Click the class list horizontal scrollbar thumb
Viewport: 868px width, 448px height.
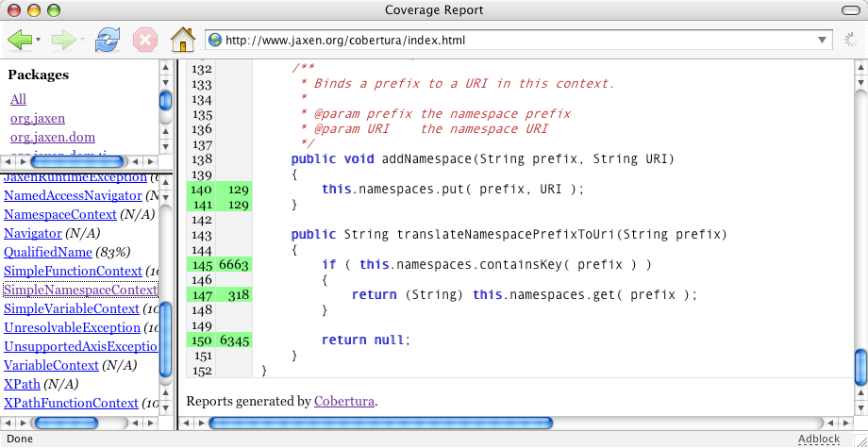[66, 423]
